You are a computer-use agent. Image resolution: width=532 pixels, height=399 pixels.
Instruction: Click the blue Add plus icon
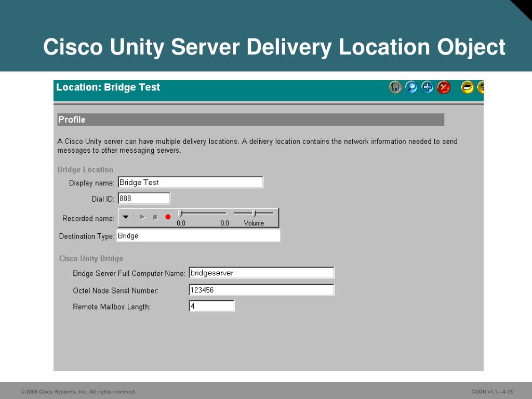pos(427,87)
